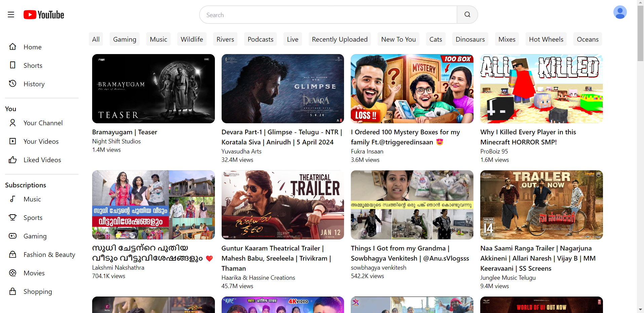The image size is (644, 313).
Task: Click the '32.4M views' text
Action: click(237, 160)
